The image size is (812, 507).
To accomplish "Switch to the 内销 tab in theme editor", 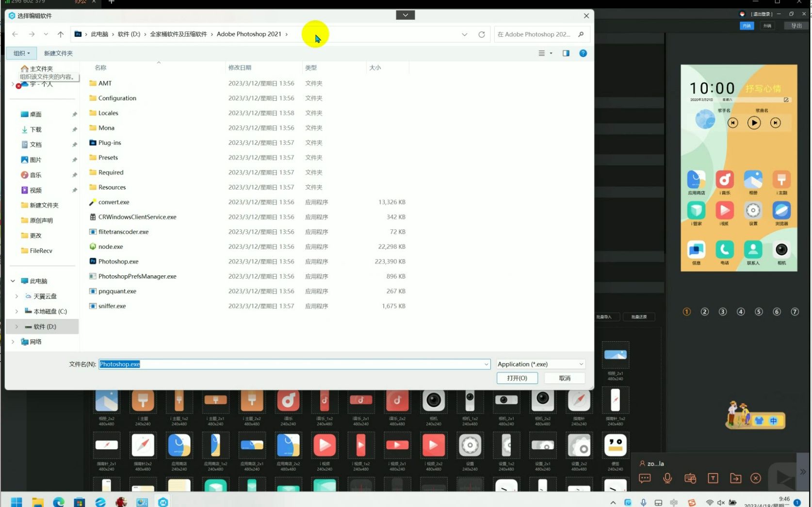I will tap(747, 26).
